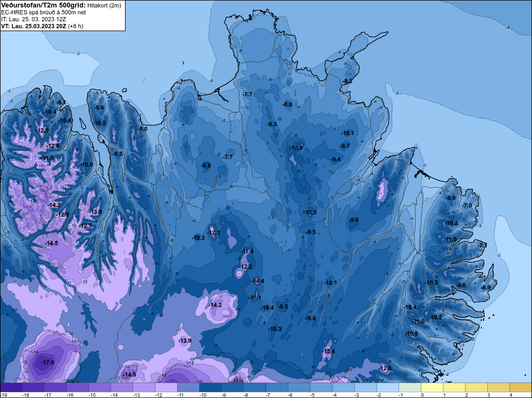
Task: Click the -12.9 temperature reading
Action: (43, 130)
